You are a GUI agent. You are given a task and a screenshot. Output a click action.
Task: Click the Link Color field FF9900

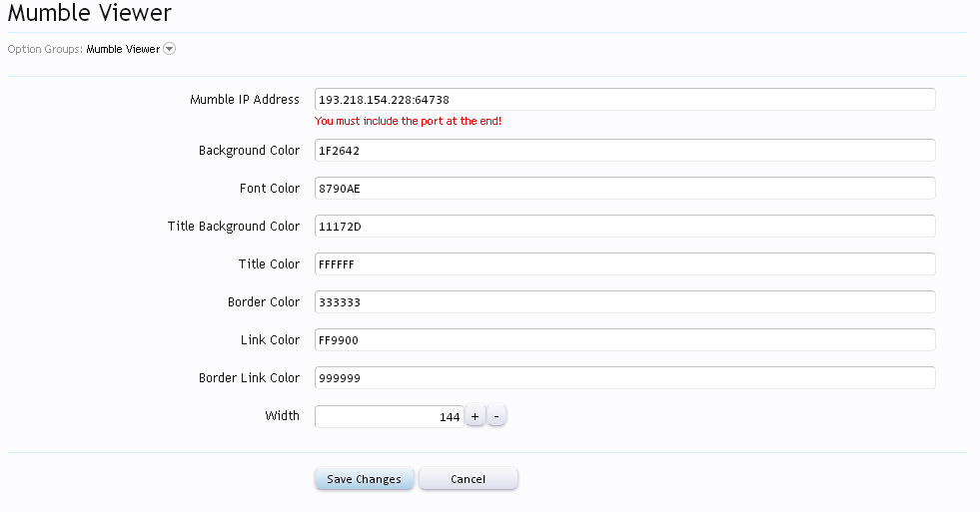[625, 340]
